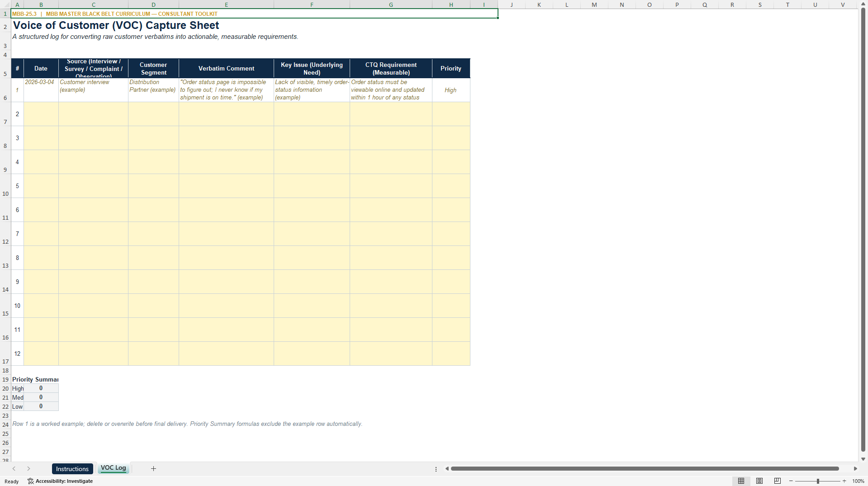The height and width of the screenshot is (486, 868).
Task: Click the Date header cell
Action: point(41,68)
